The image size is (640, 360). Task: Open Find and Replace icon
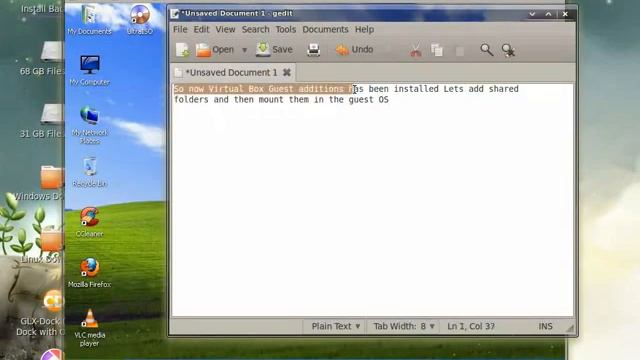(508, 50)
